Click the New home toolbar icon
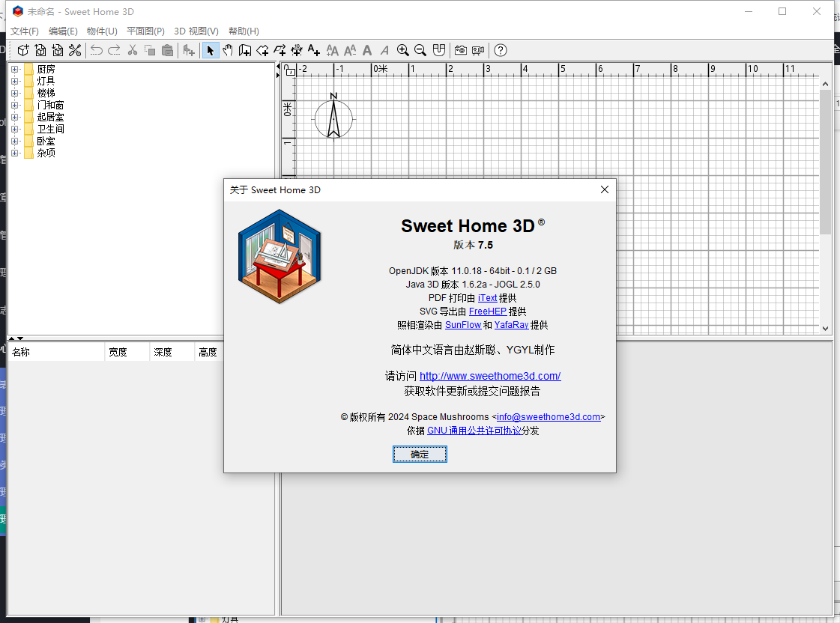The height and width of the screenshot is (623, 840). click(23, 50)
